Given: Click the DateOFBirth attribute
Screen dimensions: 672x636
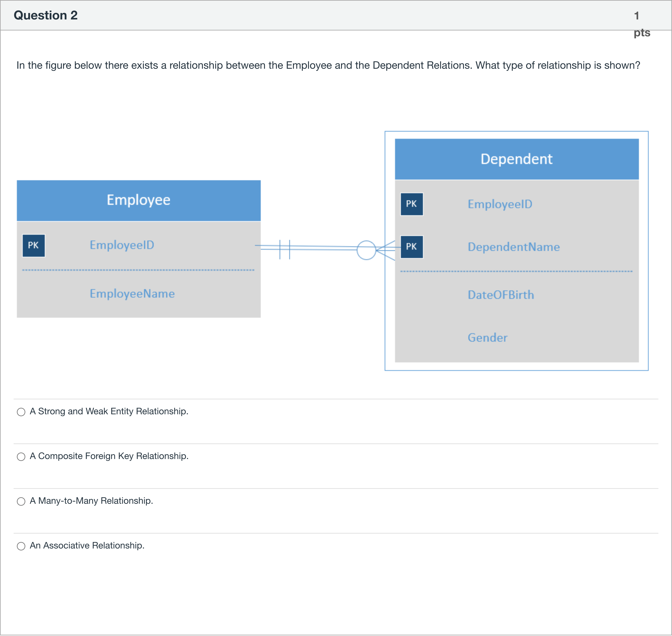Looking at the screenshot, I should pos(501,295).
